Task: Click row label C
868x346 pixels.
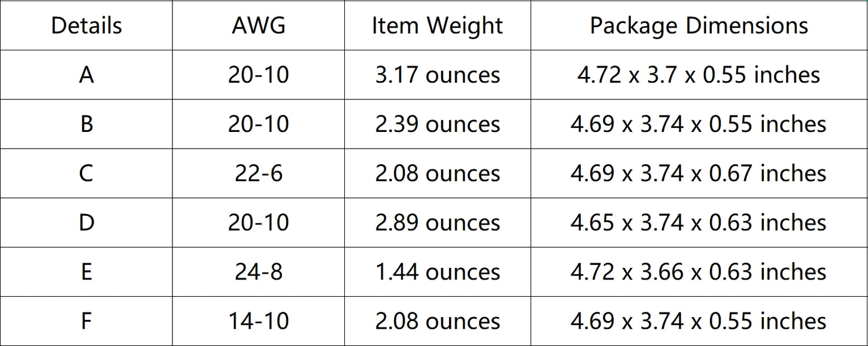Action: point(86,174)
